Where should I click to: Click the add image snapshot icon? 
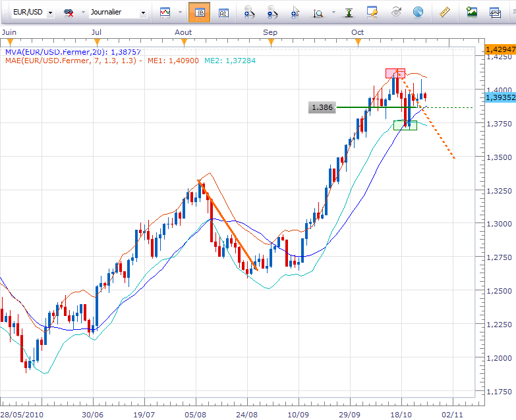[471, 12]
